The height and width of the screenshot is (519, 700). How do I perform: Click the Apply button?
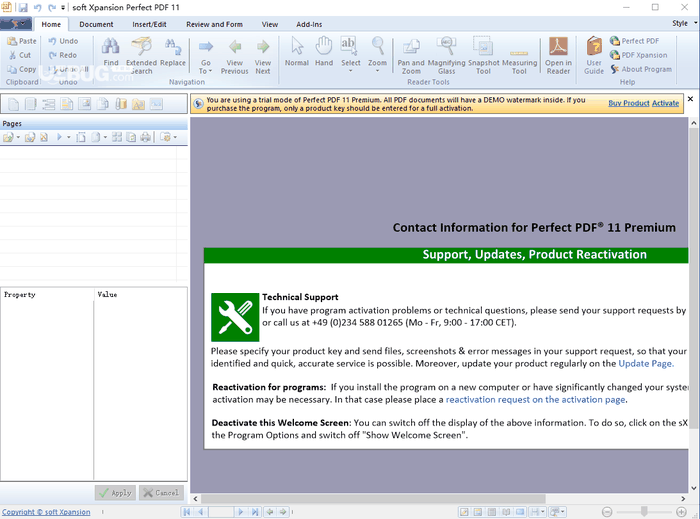115,493
